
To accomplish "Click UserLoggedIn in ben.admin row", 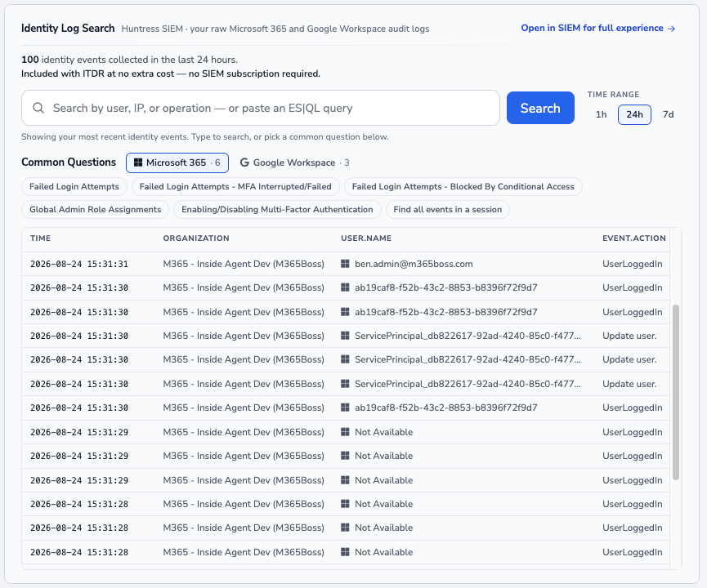I will click(632, 264).
